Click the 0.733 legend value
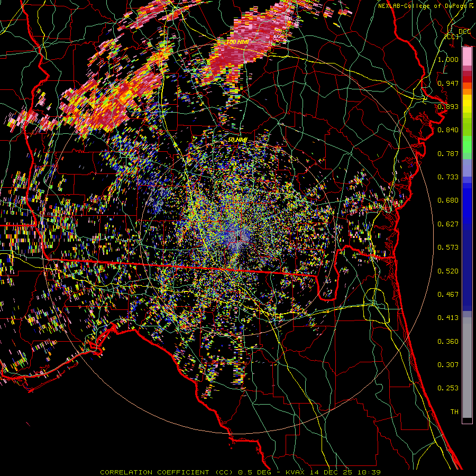The image size is (476, 476). pos(448,177)
